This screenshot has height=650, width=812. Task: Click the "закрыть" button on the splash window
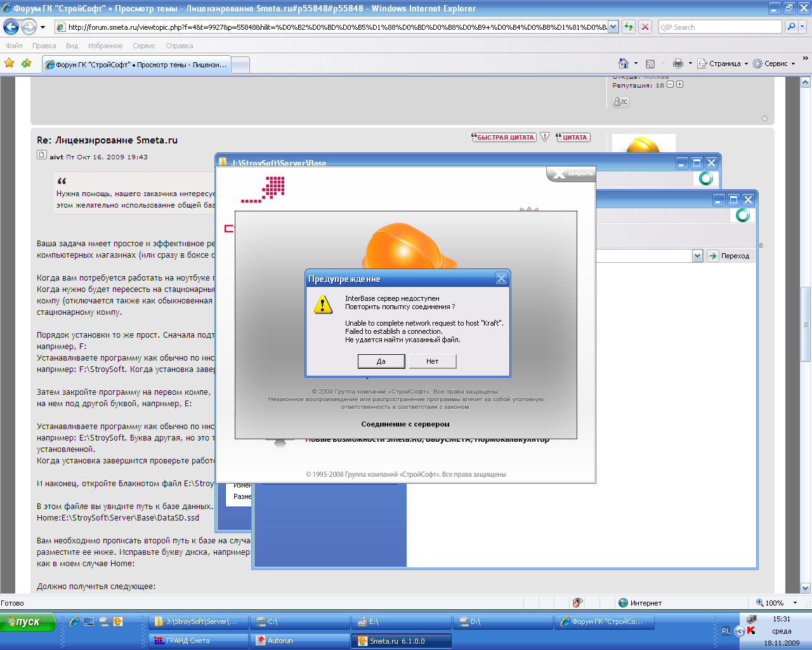point(571,173)
